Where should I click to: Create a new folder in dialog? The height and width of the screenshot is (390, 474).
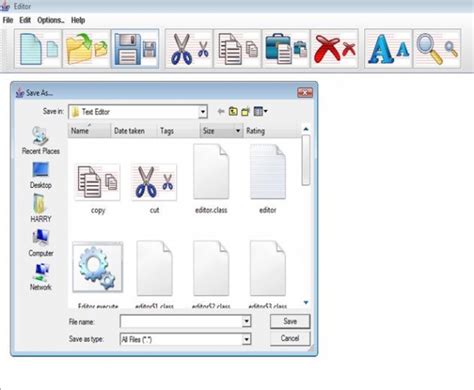click(x=246, y=111)
